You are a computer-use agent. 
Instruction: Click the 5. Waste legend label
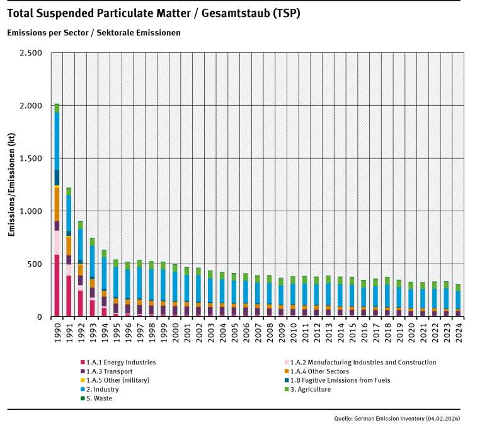click(x=99, y=398)
